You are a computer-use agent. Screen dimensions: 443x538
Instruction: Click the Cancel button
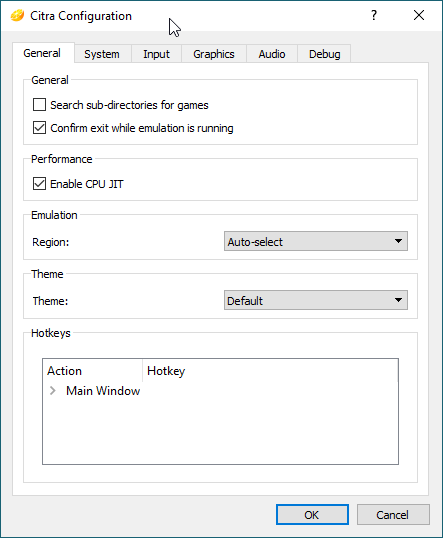click(393, 515)
